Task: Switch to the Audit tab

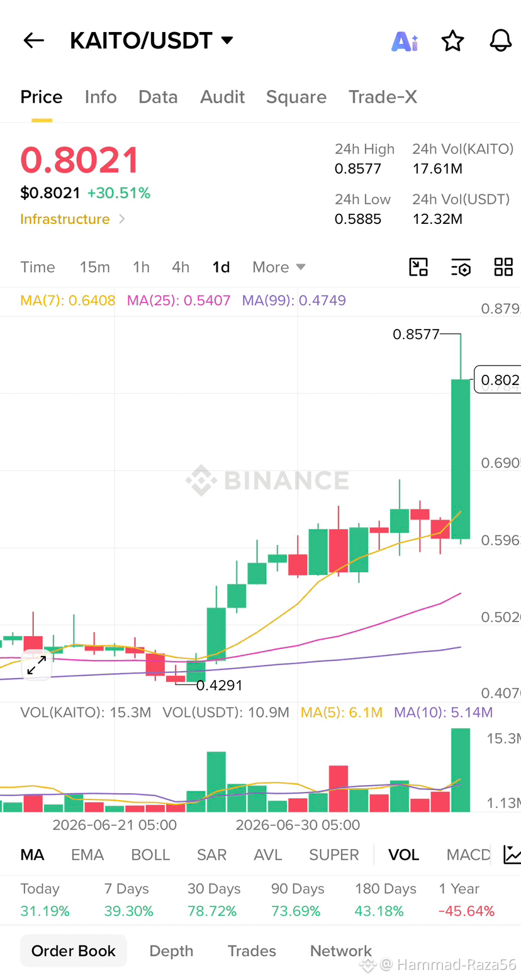Action: [222, 97]
